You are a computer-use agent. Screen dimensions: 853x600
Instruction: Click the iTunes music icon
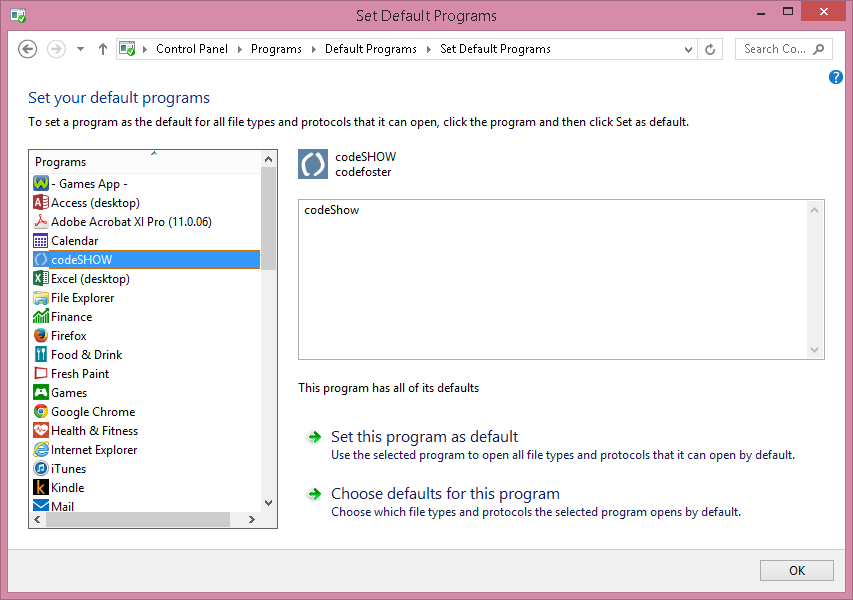[x=41, y=469]
